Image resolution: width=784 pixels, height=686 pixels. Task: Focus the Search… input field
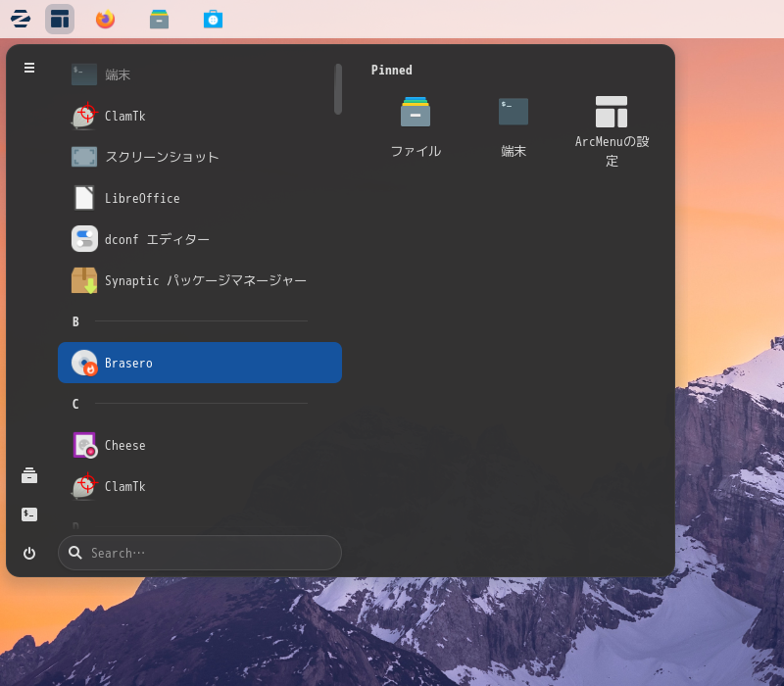click(x=200, y=553)
